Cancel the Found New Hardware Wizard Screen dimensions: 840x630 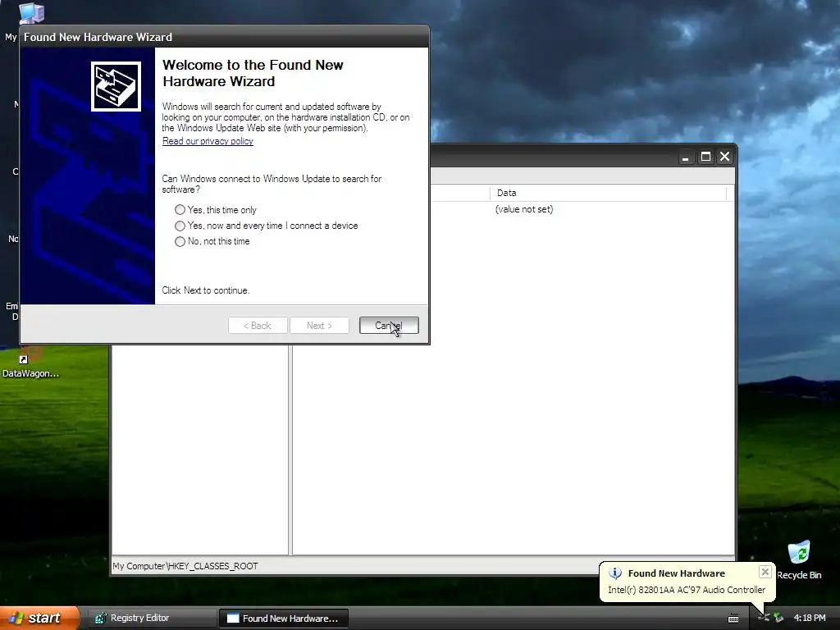389,325
